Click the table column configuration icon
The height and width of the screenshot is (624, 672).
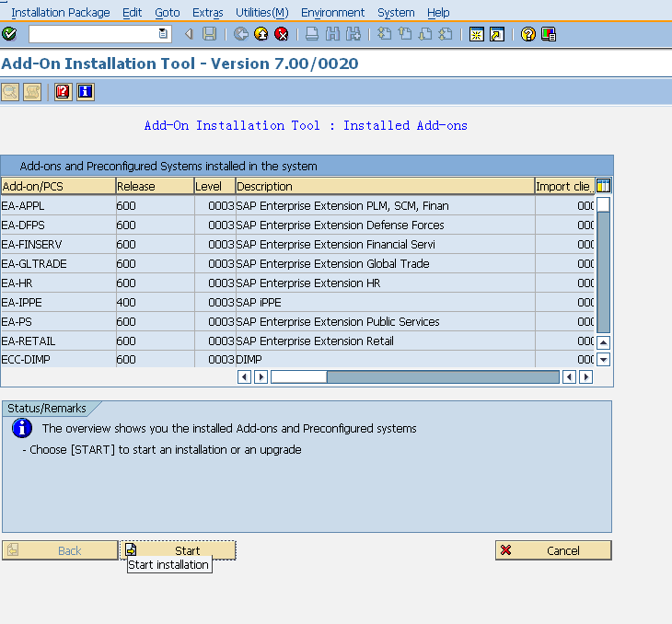point(603,186)
